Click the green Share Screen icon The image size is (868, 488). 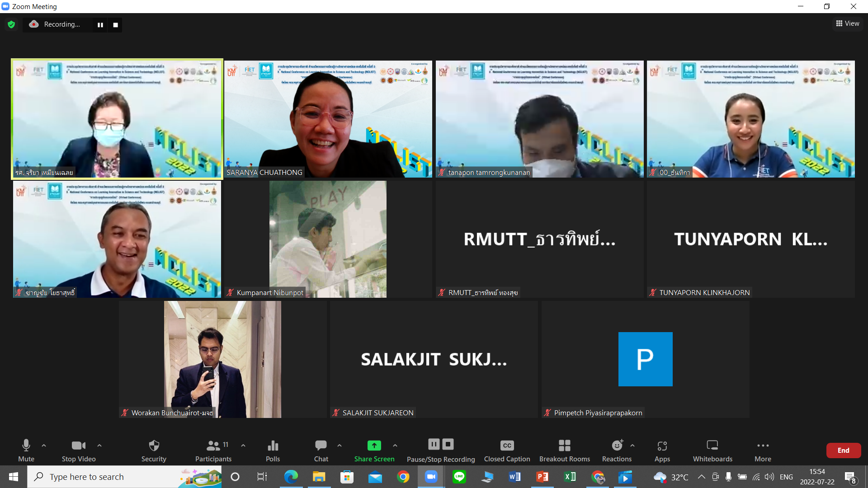[374, 446]
